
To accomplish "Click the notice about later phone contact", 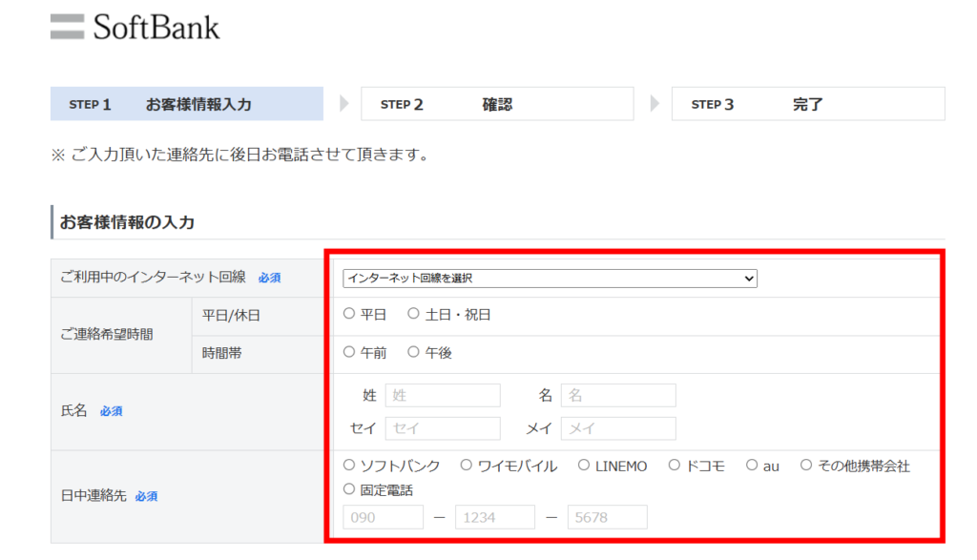I will (240, 155).
